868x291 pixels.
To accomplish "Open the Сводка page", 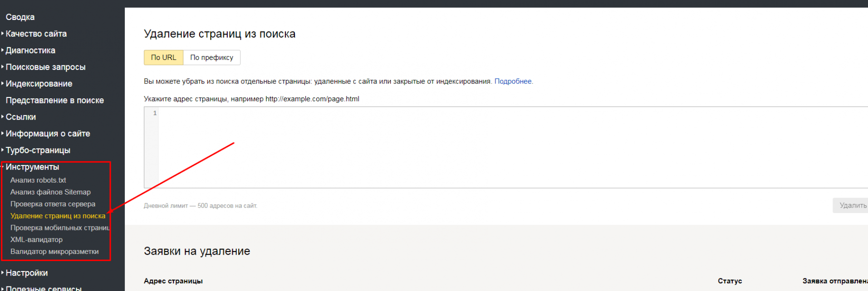I will point(20,17).
